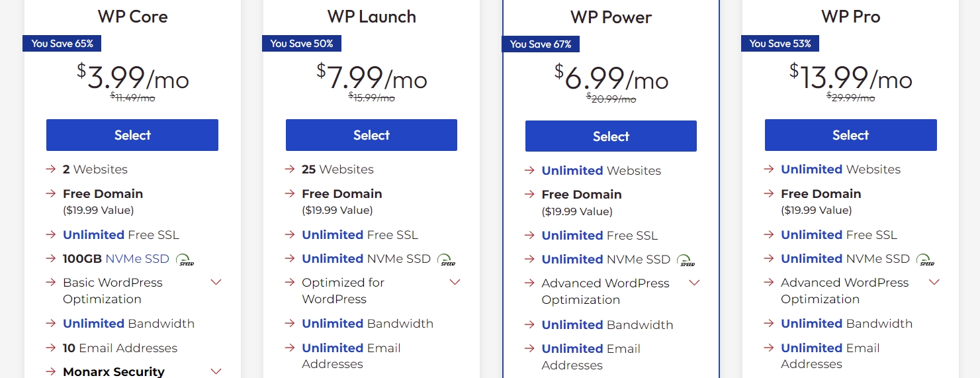Select the WP Core plan
980x378 pixels.
tap(132, 135)
